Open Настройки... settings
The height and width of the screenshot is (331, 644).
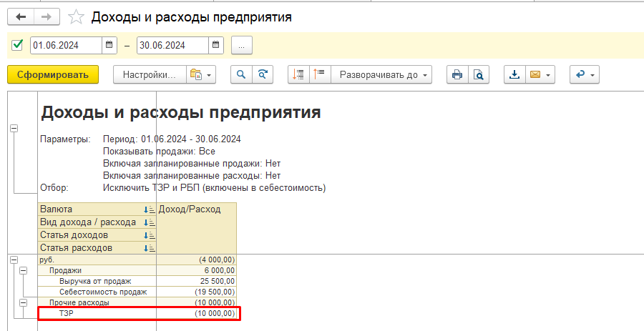(149, 74)
